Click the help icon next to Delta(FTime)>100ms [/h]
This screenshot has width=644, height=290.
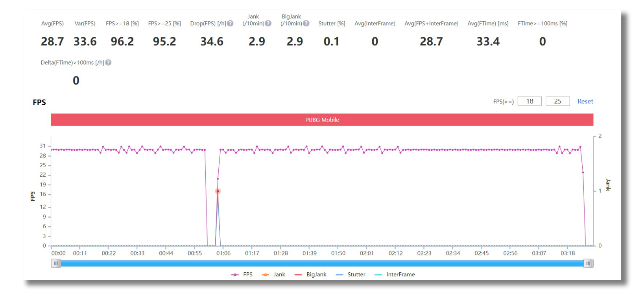108,63
